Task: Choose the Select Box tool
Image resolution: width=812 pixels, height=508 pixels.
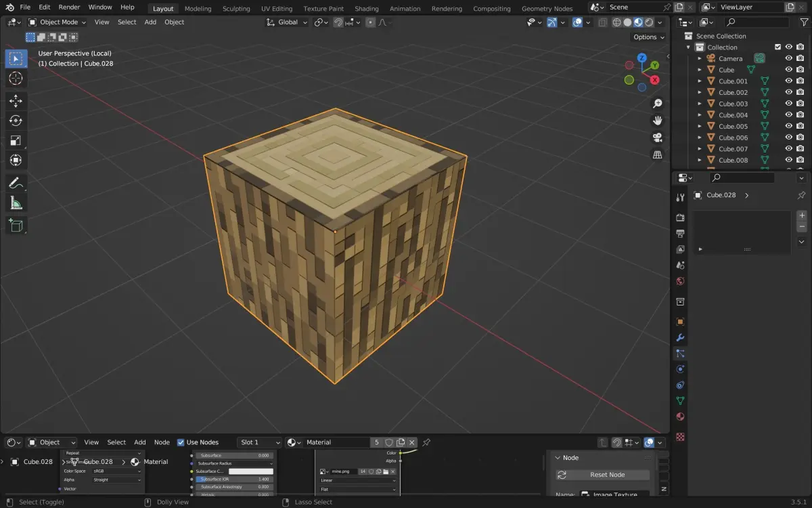Action: pos(16,59)
